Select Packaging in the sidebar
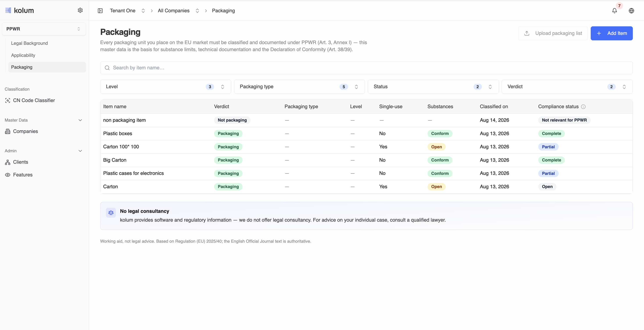 [47, 67]
